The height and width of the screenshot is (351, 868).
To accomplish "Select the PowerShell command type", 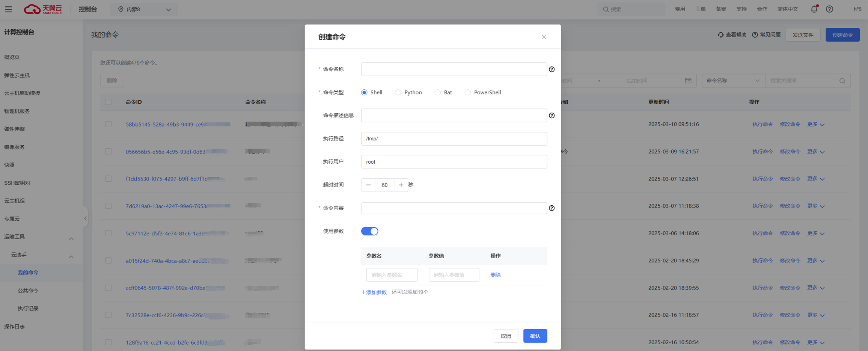I will tap(467, 92).
